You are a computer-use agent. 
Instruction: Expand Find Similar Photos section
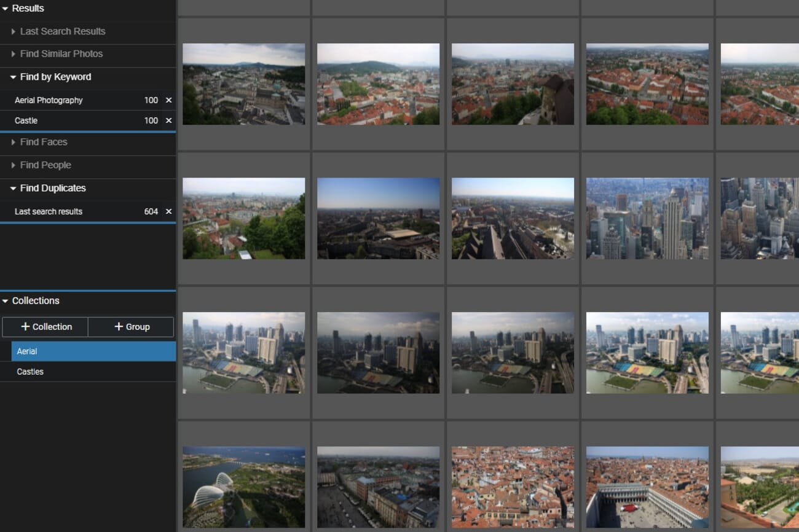[x=61, y=54]
